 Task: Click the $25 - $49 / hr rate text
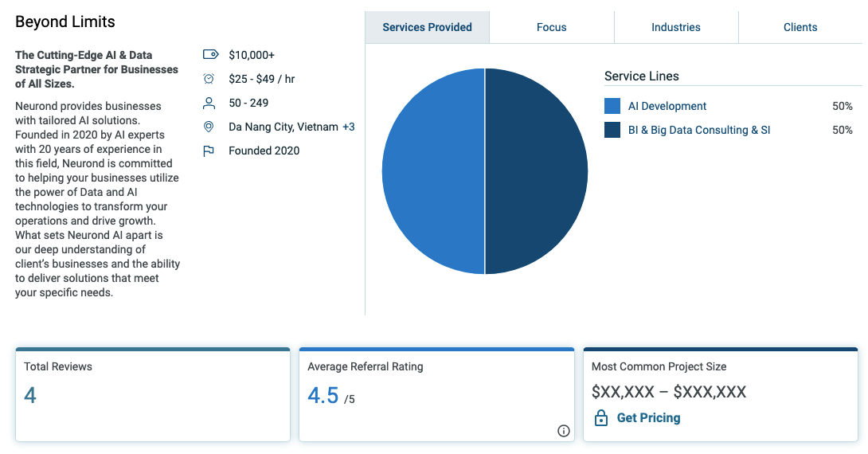point(261,79)
